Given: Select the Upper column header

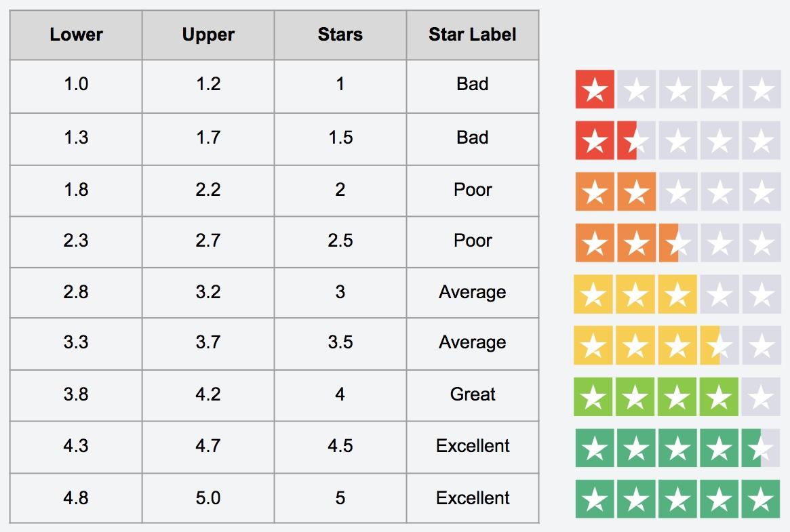Looking at the screenshot, I should [x=208, y=35].
